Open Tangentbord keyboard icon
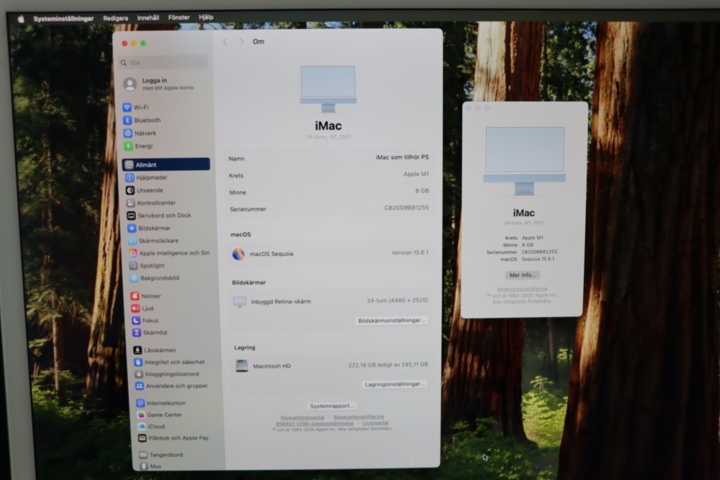This screenshot has height=480, width=720. click(x=143, y=455)
